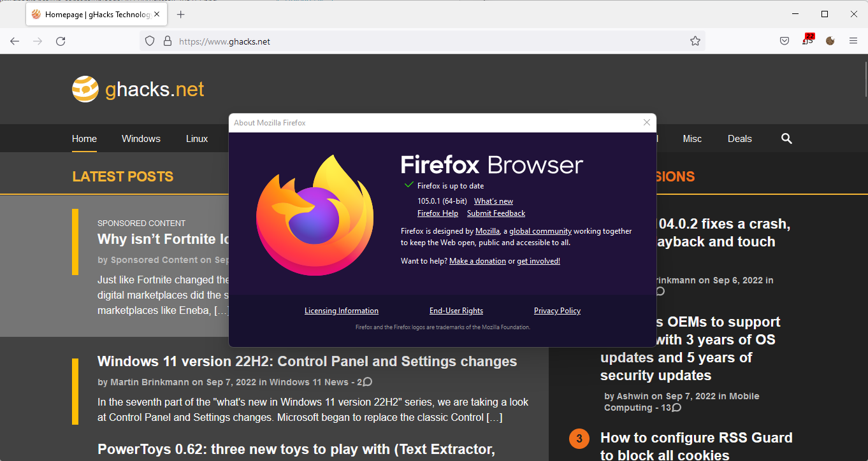Open the PowerToys 0.62 article
The image size is (868, 461).
296,450
